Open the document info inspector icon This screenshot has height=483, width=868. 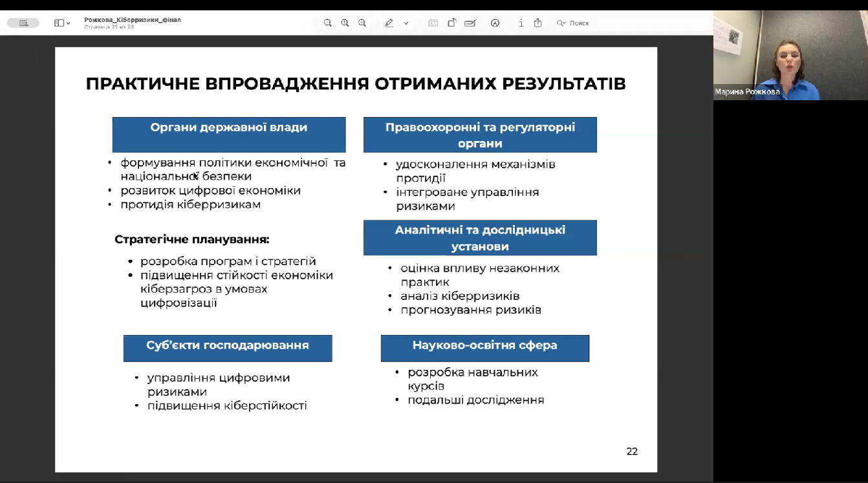[x=521, y=23]
